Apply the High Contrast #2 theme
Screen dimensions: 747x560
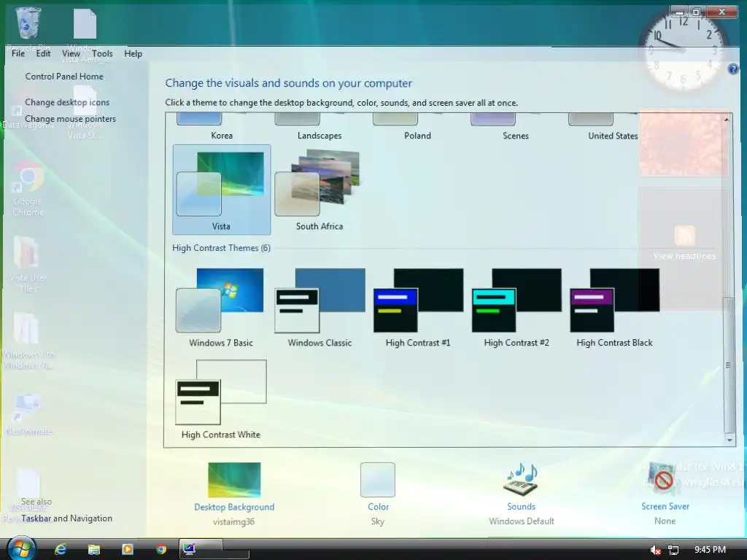pos(516,307)
